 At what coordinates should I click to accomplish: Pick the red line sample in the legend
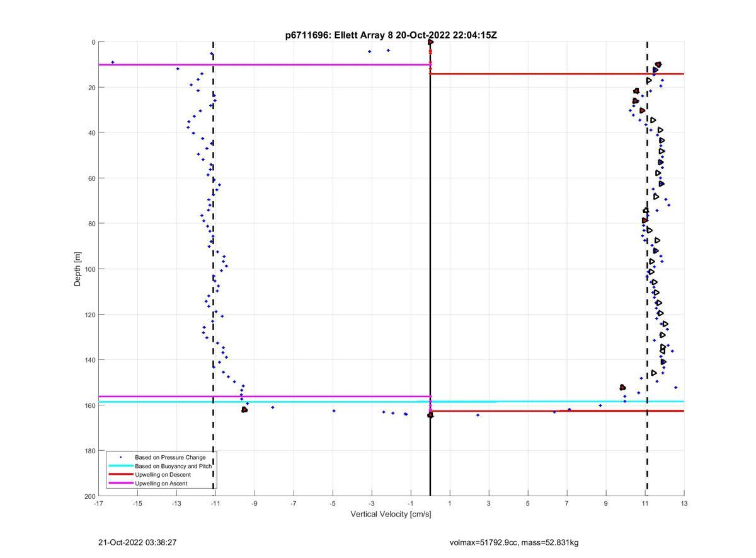120,475
